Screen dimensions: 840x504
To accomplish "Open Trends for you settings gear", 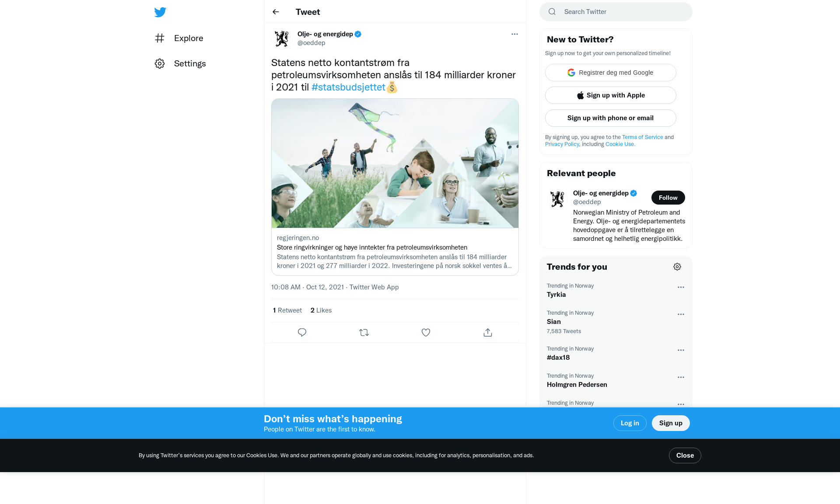I will [677, 267].
